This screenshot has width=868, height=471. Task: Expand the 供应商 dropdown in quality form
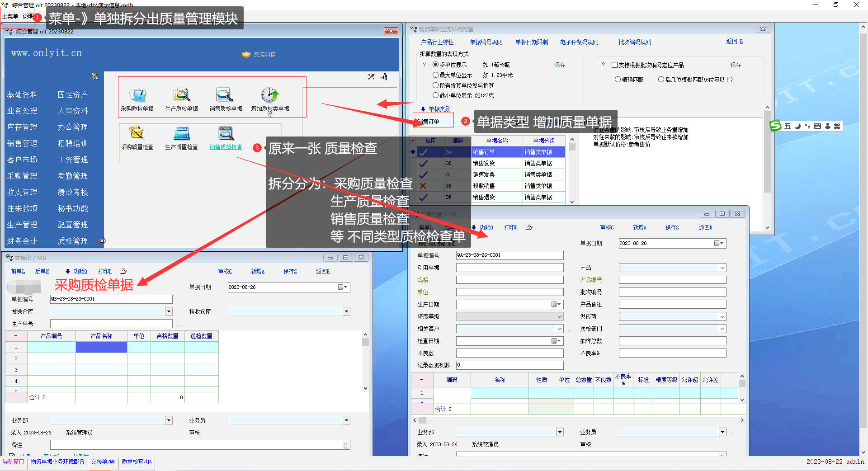[722, 316]
